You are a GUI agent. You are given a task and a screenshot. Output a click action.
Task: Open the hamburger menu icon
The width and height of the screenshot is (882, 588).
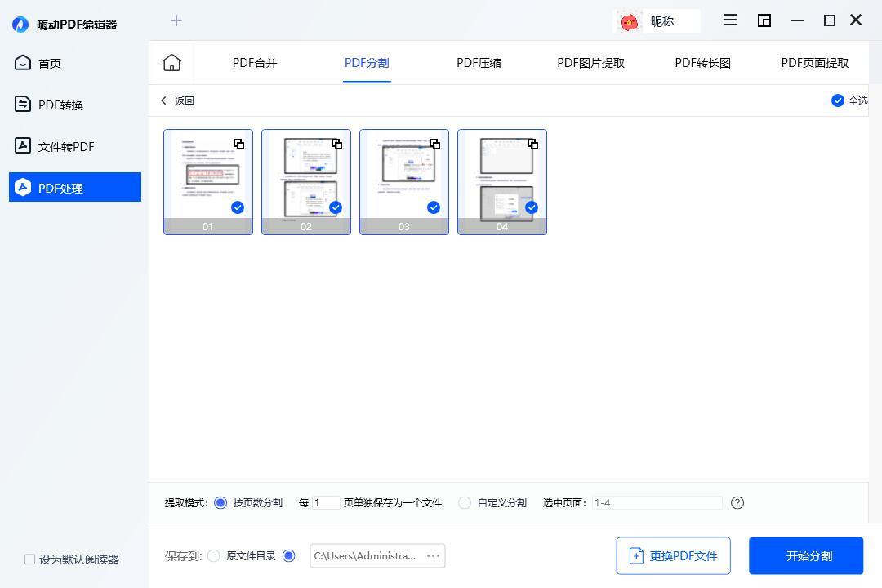point(731,20)
